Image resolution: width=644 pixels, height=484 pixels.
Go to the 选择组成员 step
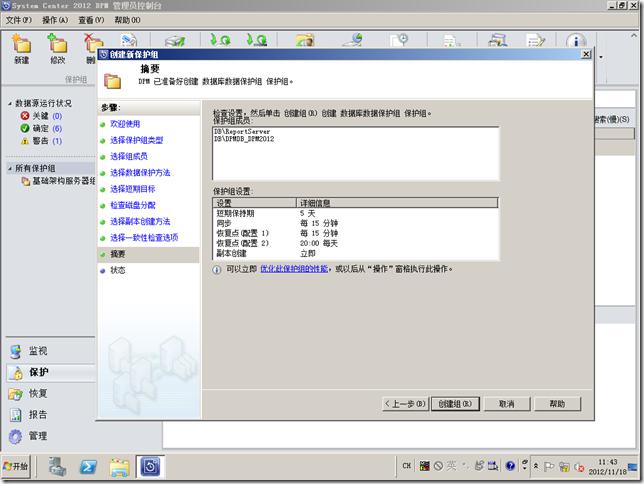tap(129, 157)
